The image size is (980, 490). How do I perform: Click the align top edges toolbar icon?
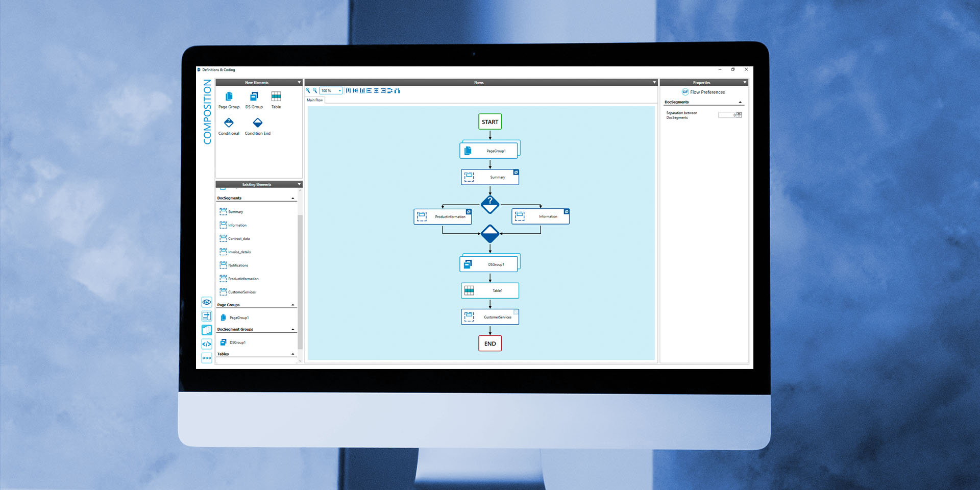tap(348, 90)
